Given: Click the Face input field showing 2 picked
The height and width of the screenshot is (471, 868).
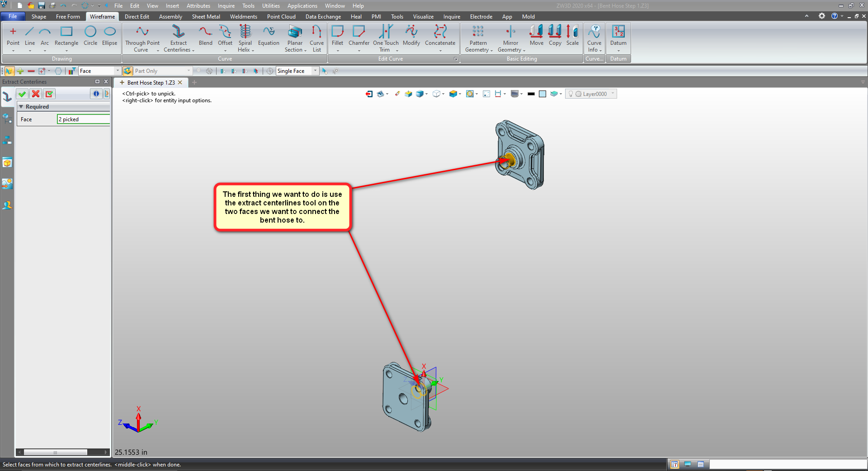Looking at the screenshot, I should [x=83, y=119].
